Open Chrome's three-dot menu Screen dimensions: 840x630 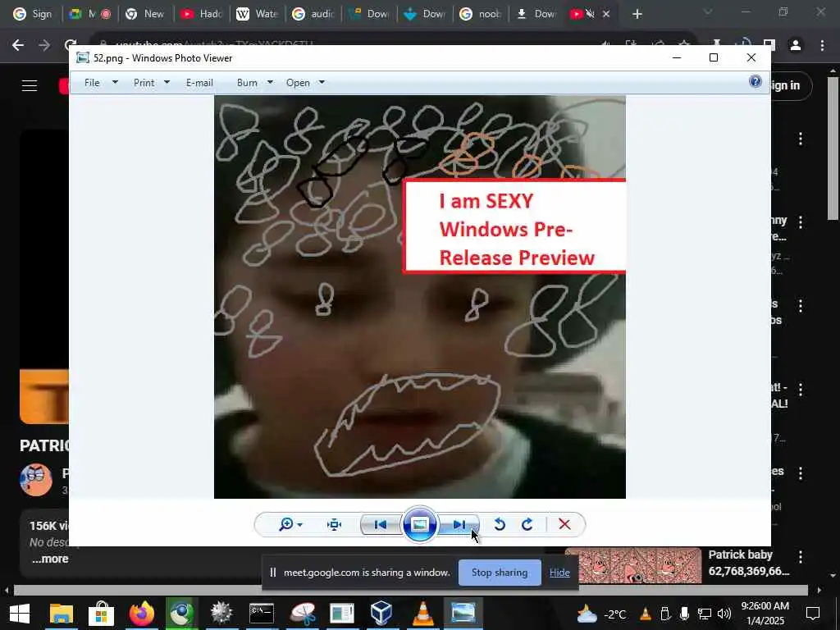822,46
